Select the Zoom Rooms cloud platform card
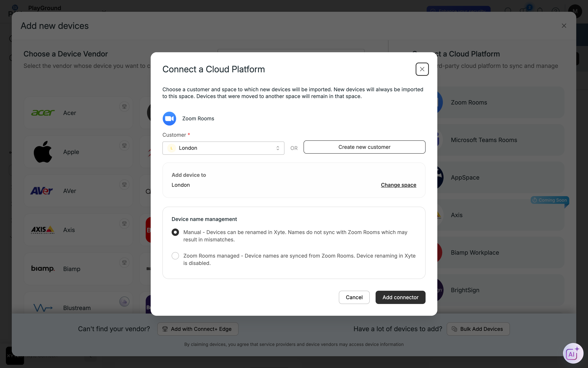588x368 pixels. tap(501, 102)
